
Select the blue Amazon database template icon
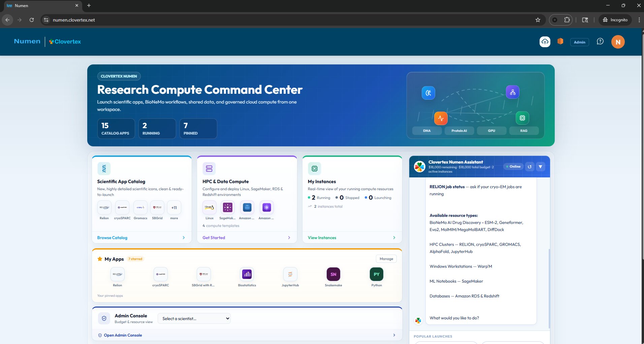pyautogui.click(x=247, y=207)
